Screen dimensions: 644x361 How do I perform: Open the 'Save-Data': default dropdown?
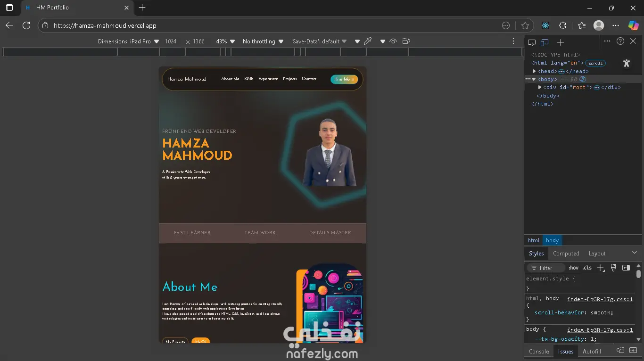click(319, 41)
